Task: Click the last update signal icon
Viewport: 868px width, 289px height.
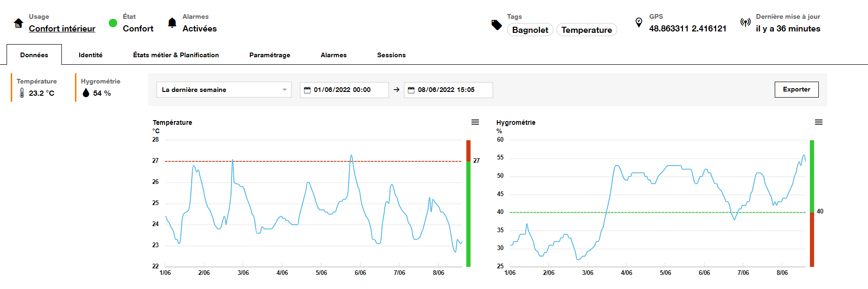Action: click(x=745, y=23)
